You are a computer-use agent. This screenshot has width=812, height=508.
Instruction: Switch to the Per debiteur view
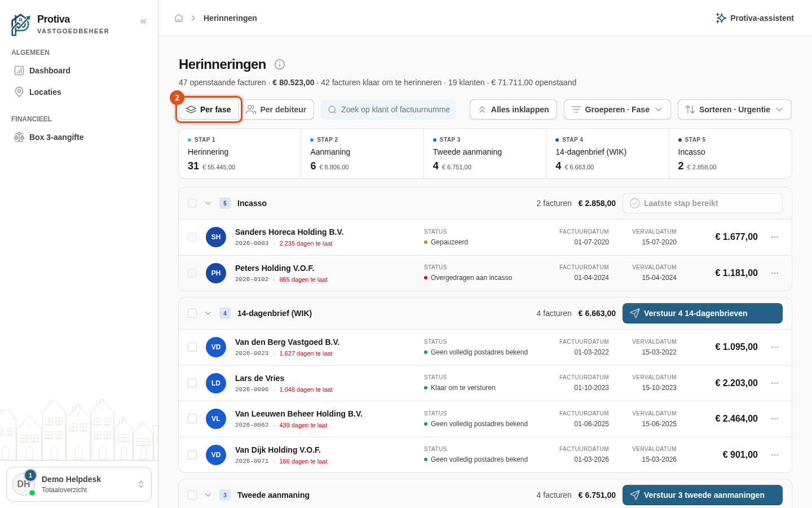pyautogui.click(x=276, y=110)
